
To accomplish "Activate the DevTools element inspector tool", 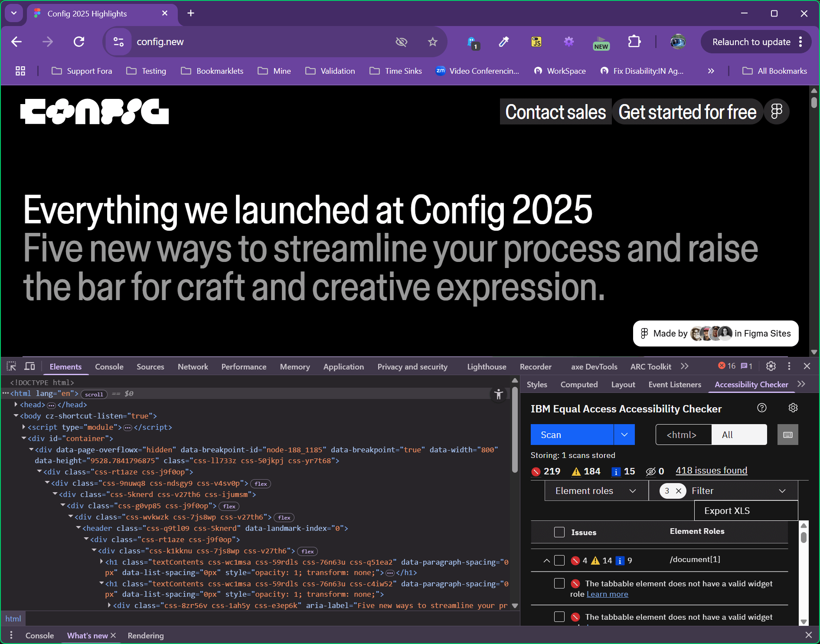I will tap(12, 366).
